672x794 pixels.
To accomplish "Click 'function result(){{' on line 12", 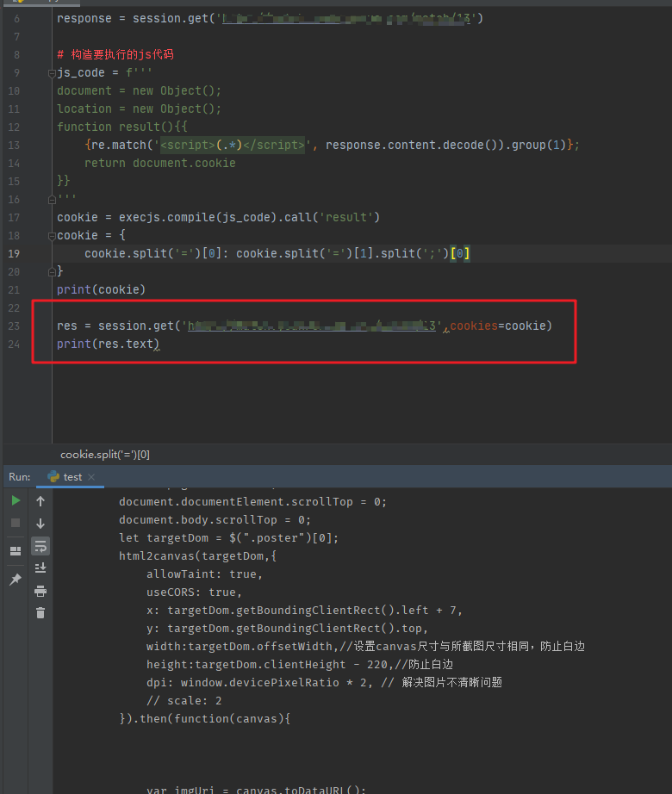I will [122, 127].
